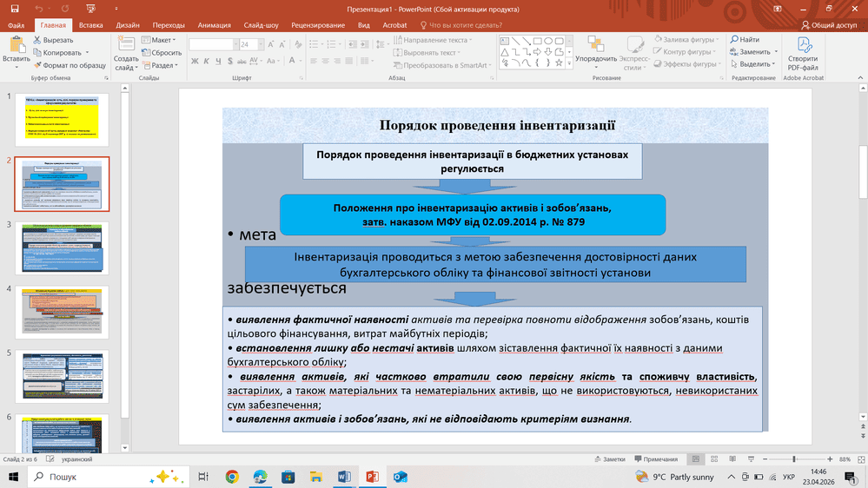
Task: Open the Arrange (Упорядочить) shapes tool
Action: click(x=596, y=53)
